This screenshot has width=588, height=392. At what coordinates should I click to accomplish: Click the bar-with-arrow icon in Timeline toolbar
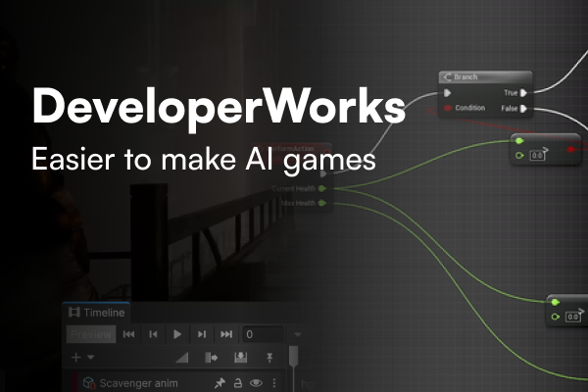point(211,358)
